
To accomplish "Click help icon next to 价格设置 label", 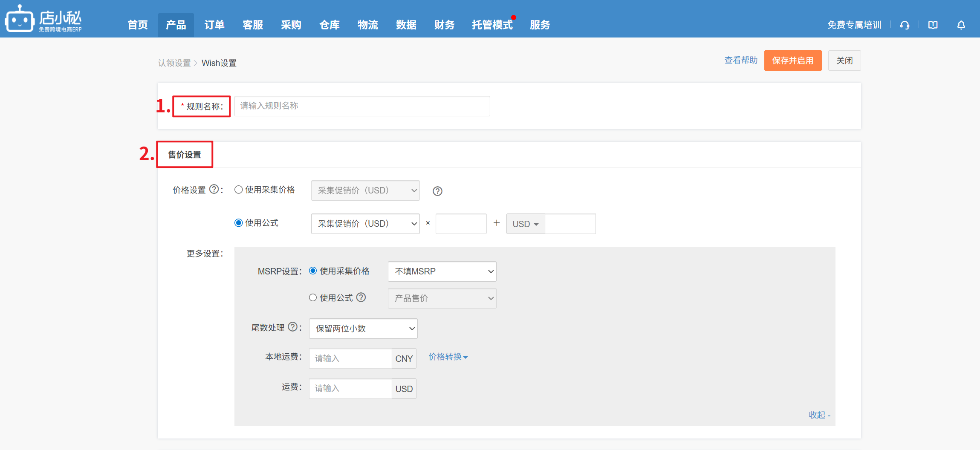I will 214,189.
